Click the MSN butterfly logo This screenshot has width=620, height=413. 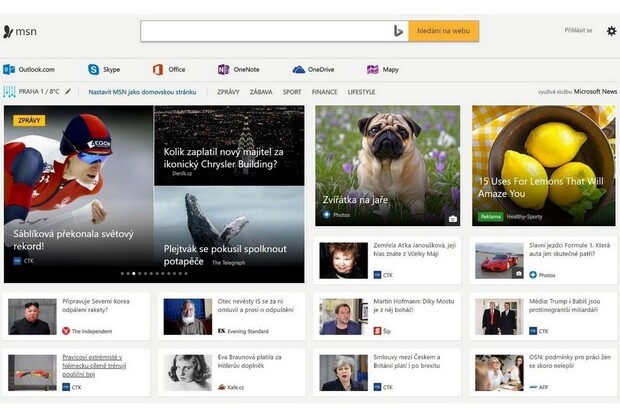[8, 32]
